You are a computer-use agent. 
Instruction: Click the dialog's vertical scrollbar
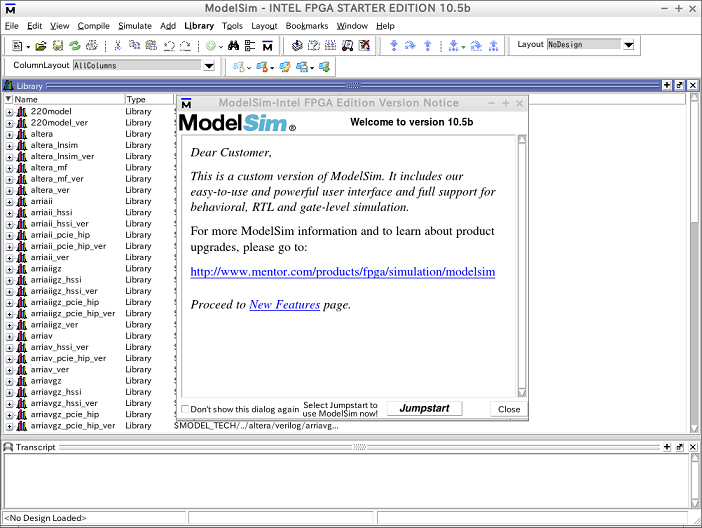522,266
